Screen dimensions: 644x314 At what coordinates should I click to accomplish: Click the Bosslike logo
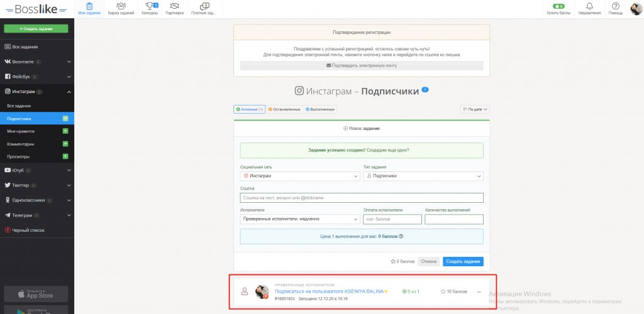click(37, 9)
